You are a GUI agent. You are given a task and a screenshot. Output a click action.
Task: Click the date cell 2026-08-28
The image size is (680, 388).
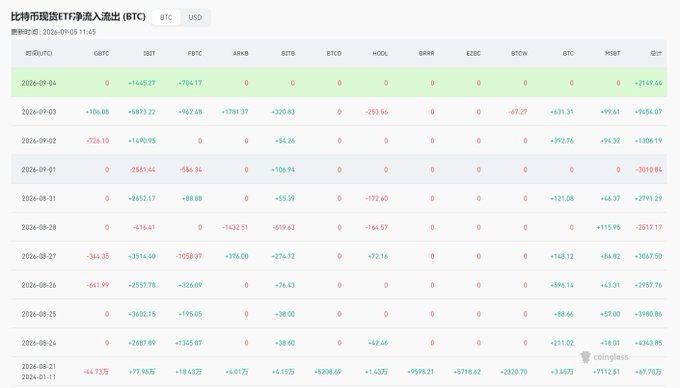[x=39, y=227]
